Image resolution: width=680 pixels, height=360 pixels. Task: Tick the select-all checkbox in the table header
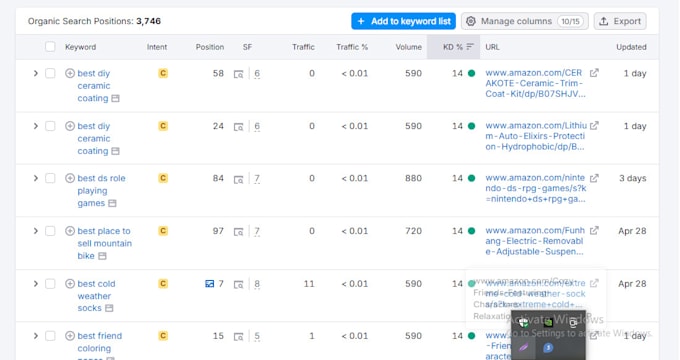coord(50,47)
